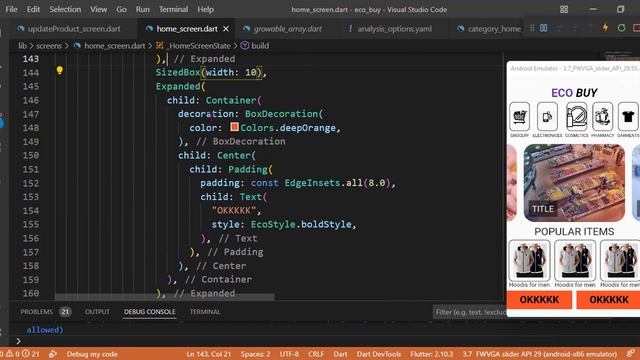Viewport: 640px width, 360px height.
Task: Click the feedback icon at status bar end
Action: pos(631,353)
